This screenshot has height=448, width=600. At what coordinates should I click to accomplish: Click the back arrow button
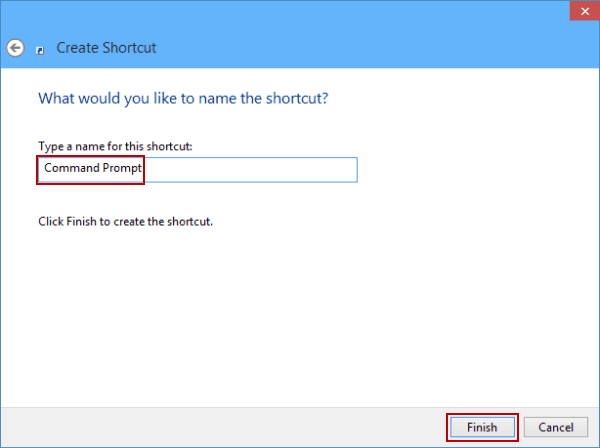click(x=15, y=48)
